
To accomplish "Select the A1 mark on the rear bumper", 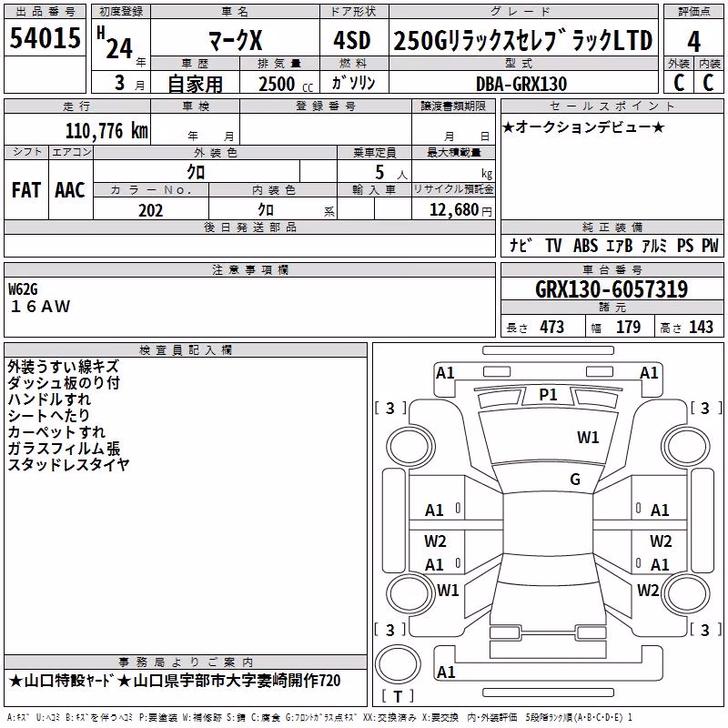I will pyautogui.click(x=446, y=672).
